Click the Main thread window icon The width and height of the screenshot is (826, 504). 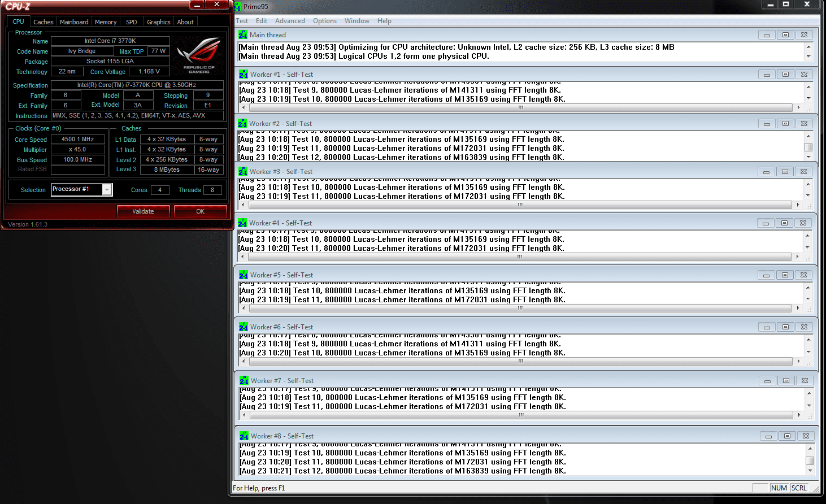[243, 35]
